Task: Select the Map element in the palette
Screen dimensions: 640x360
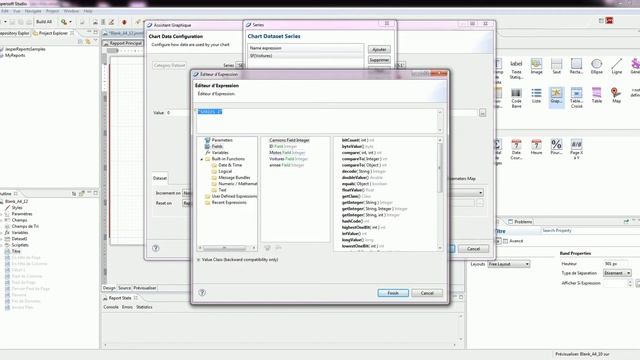Action: (616, 96)
